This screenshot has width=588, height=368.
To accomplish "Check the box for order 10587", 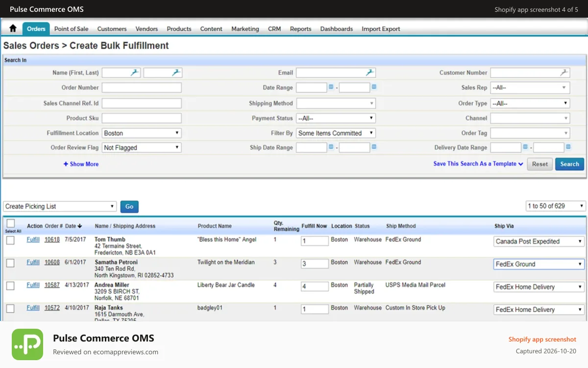I will [10, 286].
